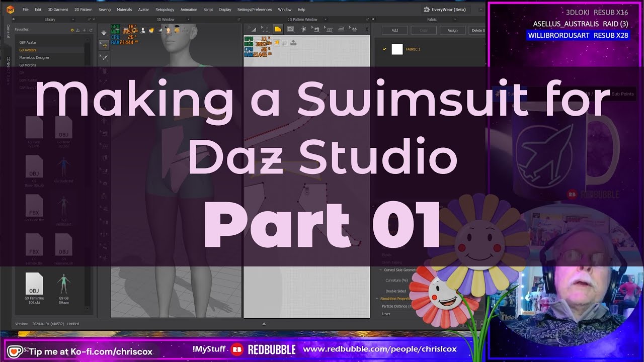Open the G9 Feminine 106.obj file

tap(34, 288)
